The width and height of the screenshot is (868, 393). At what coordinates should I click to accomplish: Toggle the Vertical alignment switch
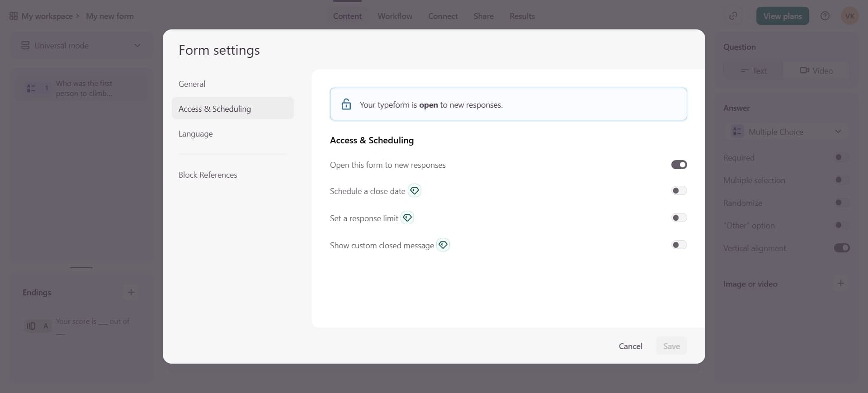[x=842, y=248]
